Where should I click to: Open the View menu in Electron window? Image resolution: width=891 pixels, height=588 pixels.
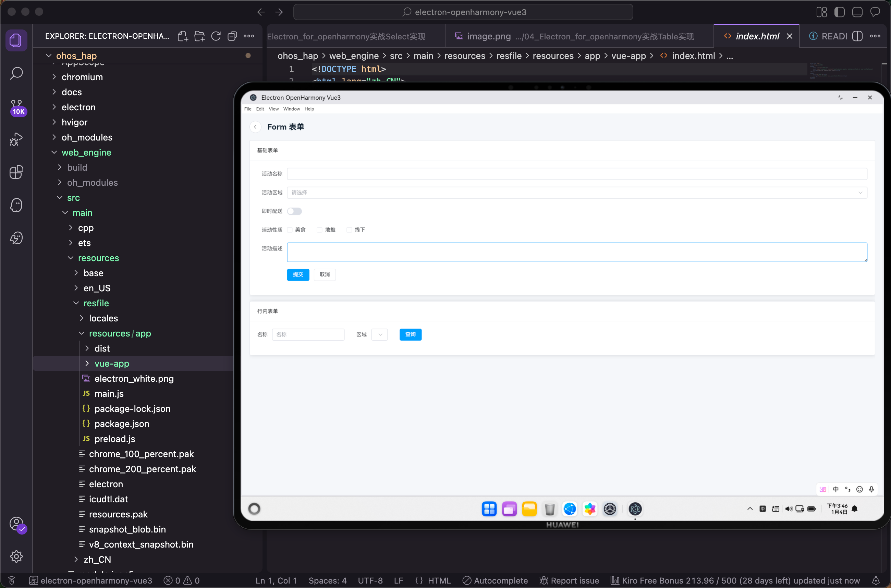coord(273,109)
